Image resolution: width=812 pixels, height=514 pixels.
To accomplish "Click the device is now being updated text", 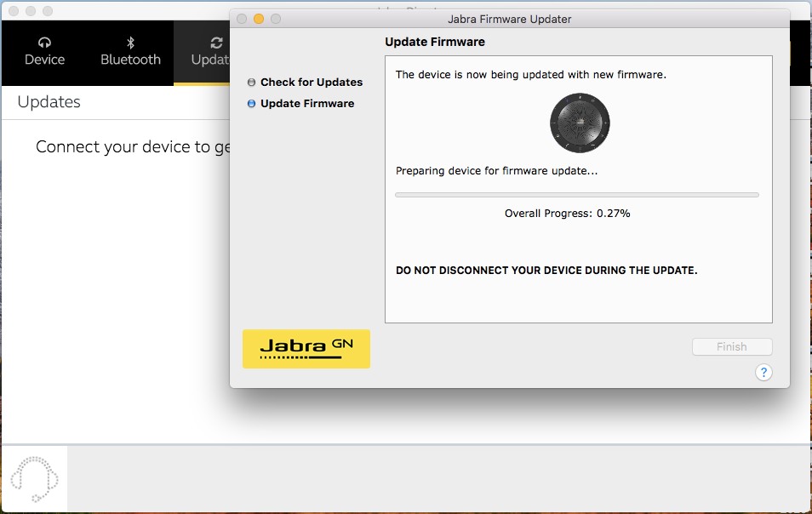I will point(531,75).
